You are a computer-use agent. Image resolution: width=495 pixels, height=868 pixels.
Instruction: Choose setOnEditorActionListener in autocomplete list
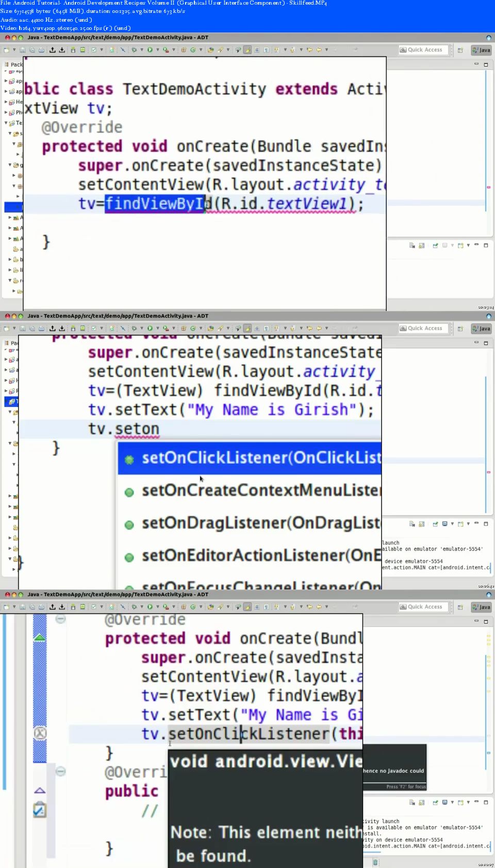point(250,556)
